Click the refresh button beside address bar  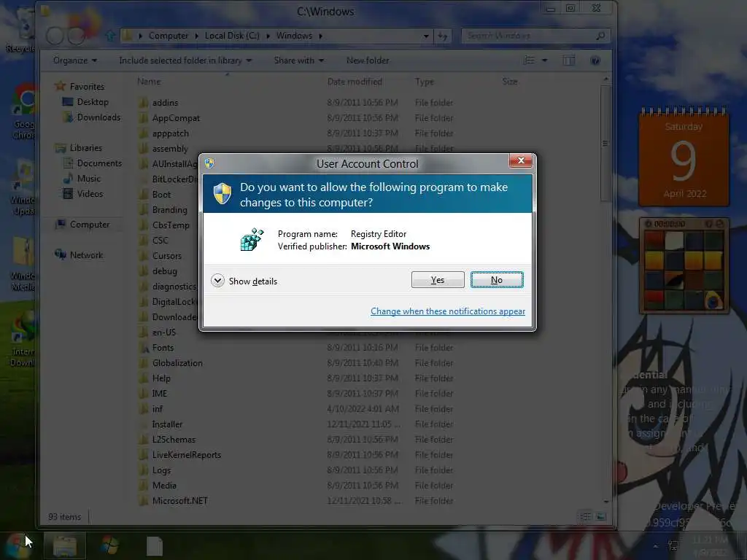pyautogui.click(x=443, y=36)
